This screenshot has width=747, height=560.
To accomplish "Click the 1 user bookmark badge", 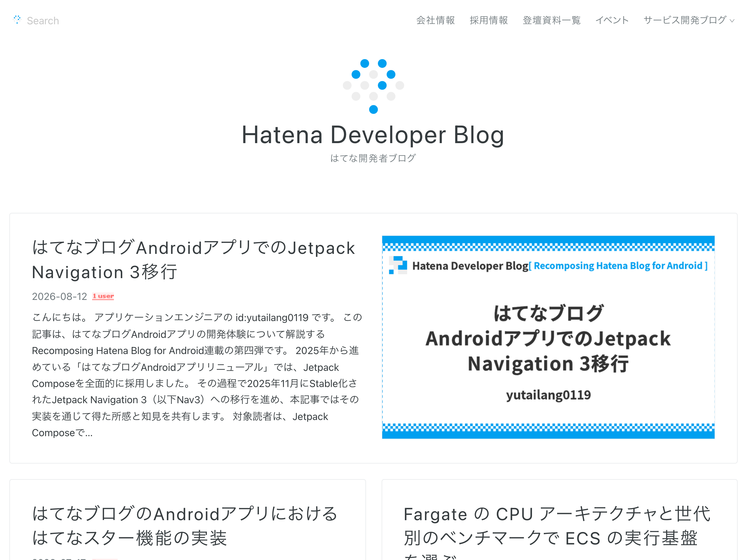I will pyautogui.click(x=103, y=296).
